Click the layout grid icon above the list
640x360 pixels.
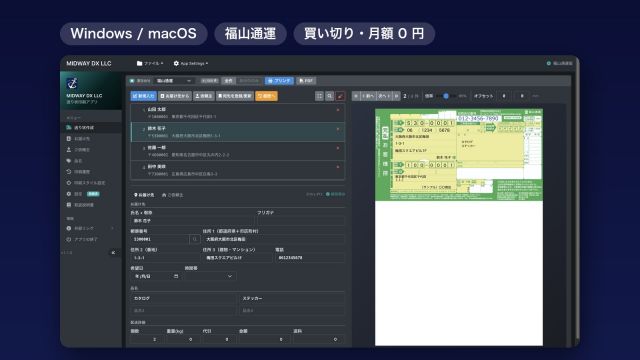click(319, 96)
